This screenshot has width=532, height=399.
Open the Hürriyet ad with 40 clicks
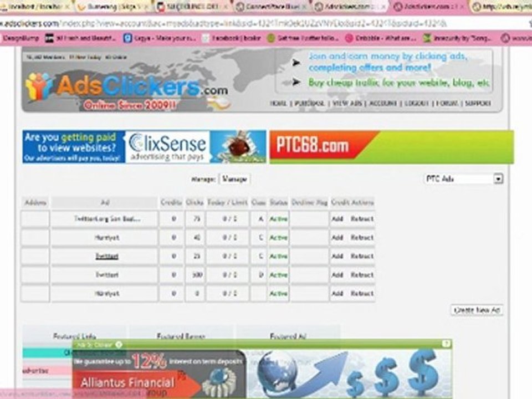tap(107, 238)
